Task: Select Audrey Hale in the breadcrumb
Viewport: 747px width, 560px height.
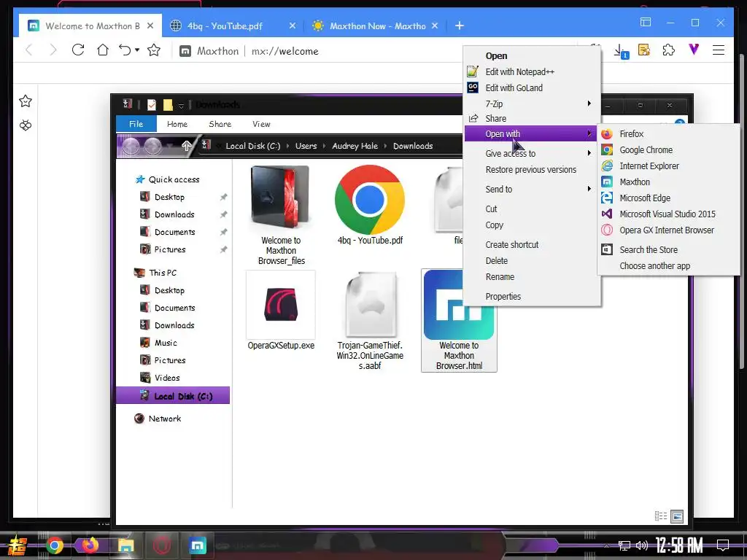Action: point(355,146)
